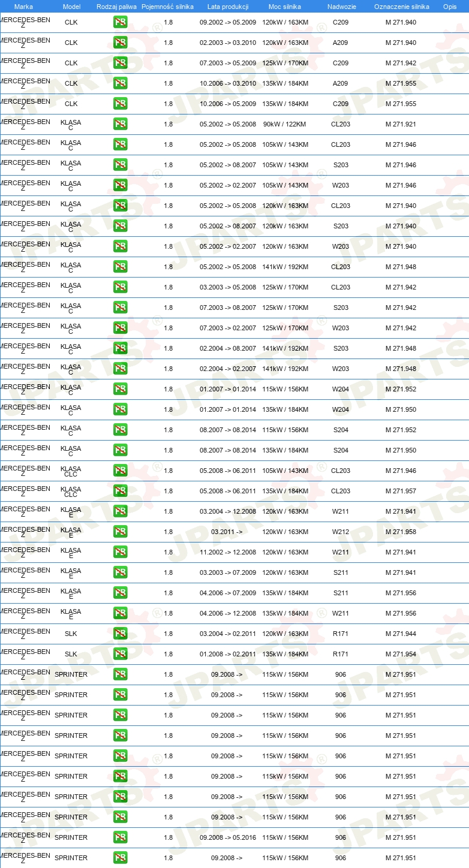
Task: Click fuel icon in S204 M 271.950 row
Action: [x=120, y=450]
